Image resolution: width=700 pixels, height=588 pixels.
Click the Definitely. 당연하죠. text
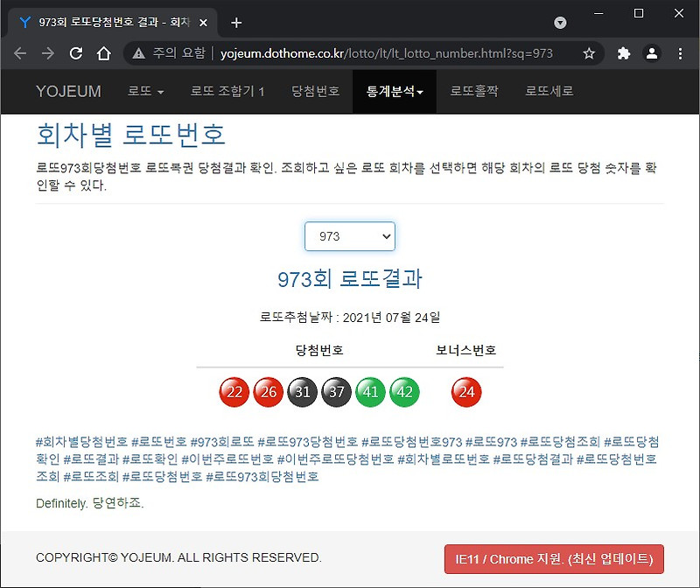[90, 503]
